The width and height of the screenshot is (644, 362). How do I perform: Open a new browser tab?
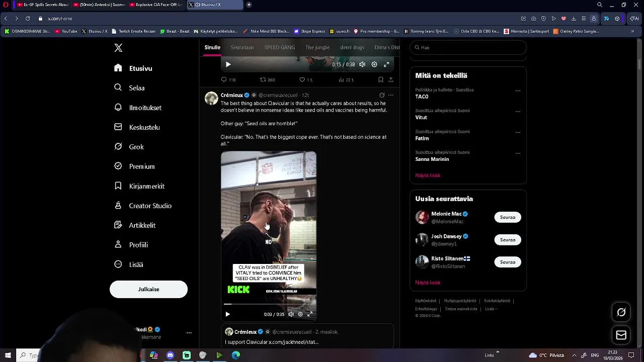tap(249, 5)
